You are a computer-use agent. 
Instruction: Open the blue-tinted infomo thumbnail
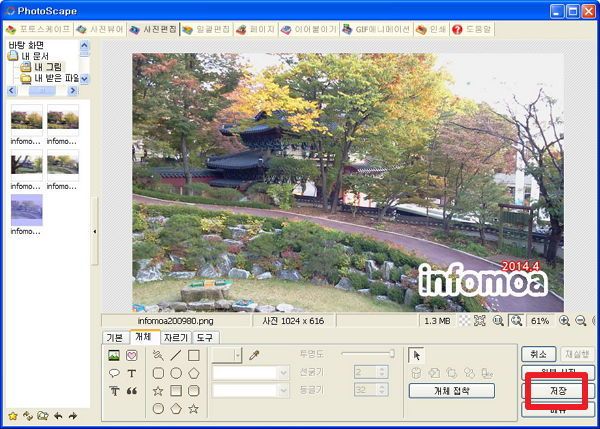26,210
